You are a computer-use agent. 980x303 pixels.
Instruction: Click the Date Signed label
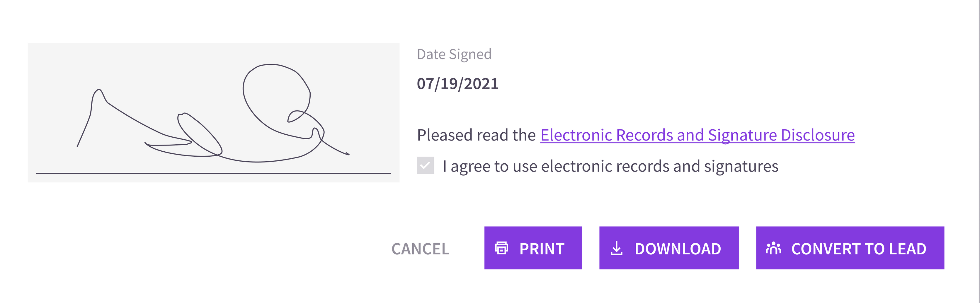[454, 54]
